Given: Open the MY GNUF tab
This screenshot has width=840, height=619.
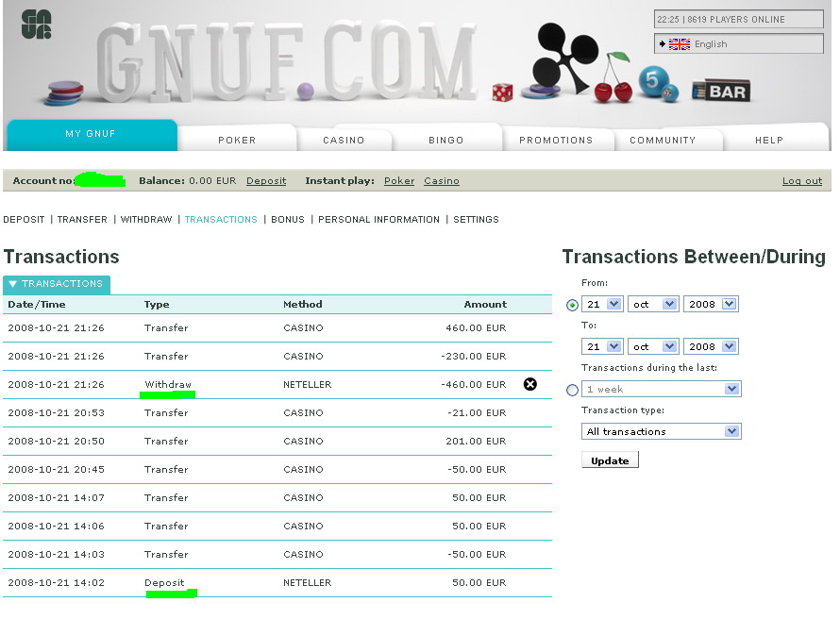Looking at the screenshot, I should click(91, 134).
